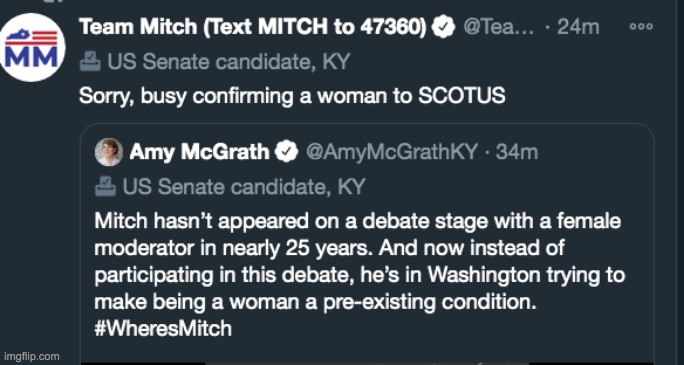Viewport: 684px width, 365px height.
Task: Click 'Sorry, busy confirming a woman' tweet text
Action: coord(292,96)
